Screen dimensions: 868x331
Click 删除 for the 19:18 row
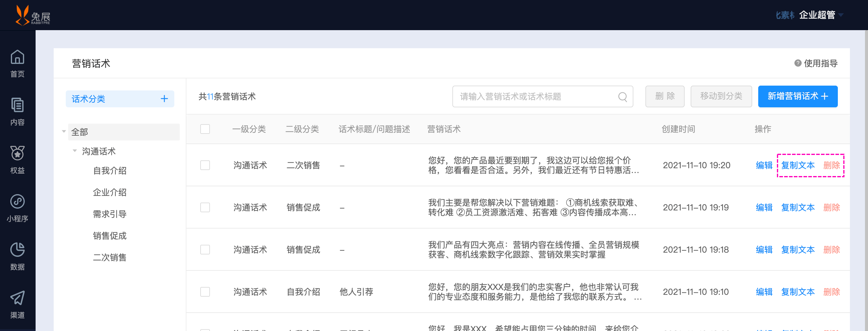(831, 250)
